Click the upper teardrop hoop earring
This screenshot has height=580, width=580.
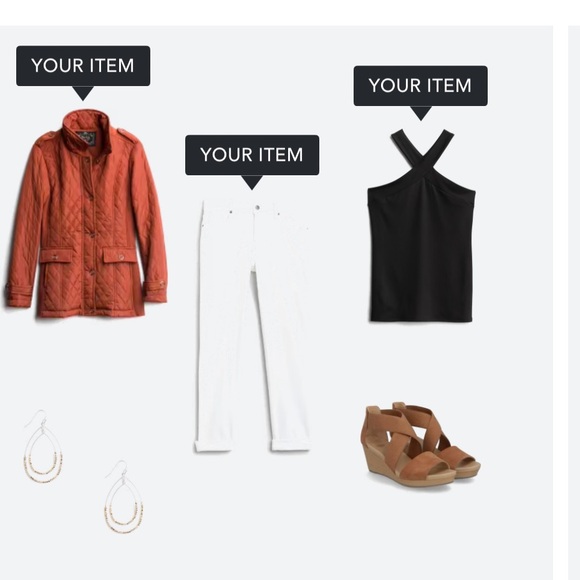pos(43,446)
